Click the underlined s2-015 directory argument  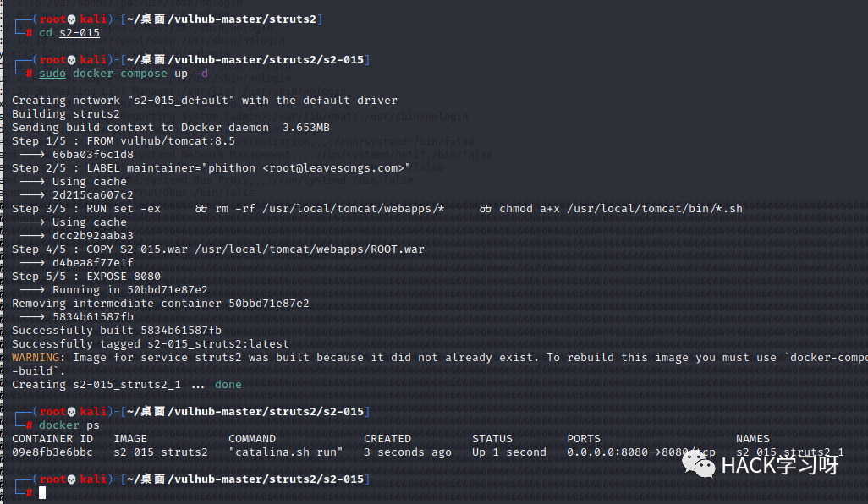80,33
